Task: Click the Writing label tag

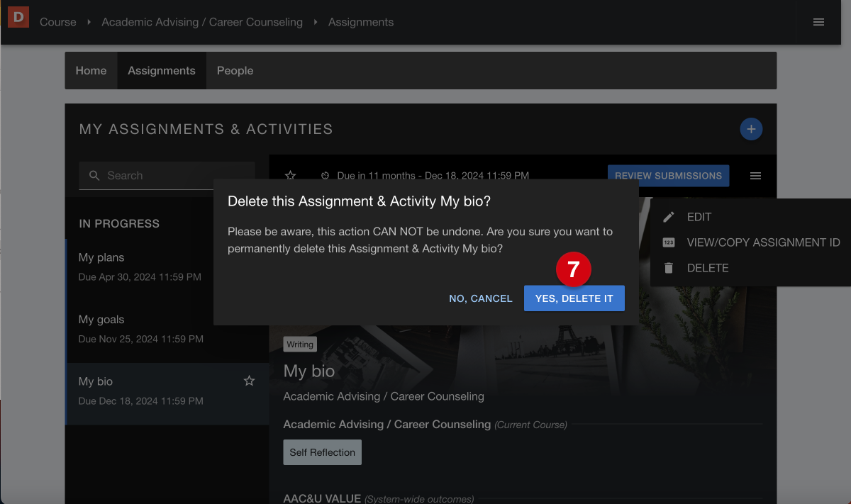Action: tap(300, 345)
